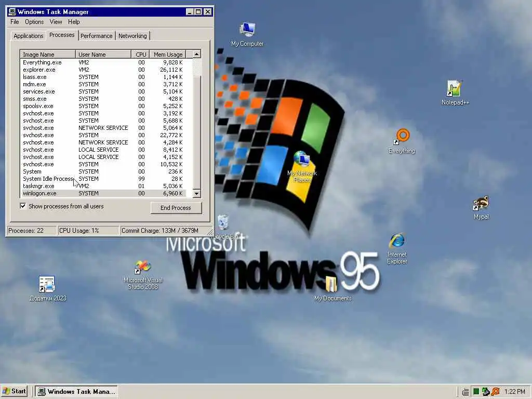
Task: Select svchost.exe using 10,532 K
Action: (x=103, y=164)
